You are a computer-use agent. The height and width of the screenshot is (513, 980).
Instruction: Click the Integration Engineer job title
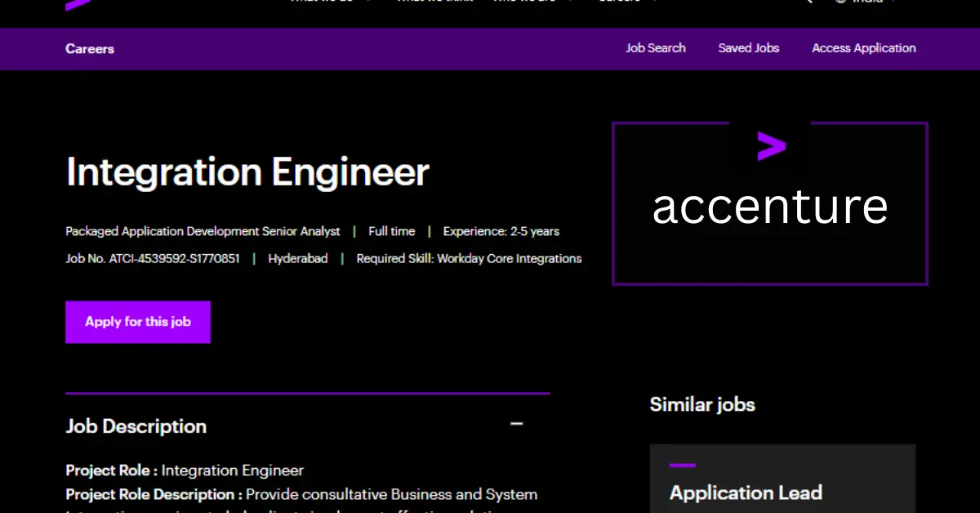pos(247,172)
